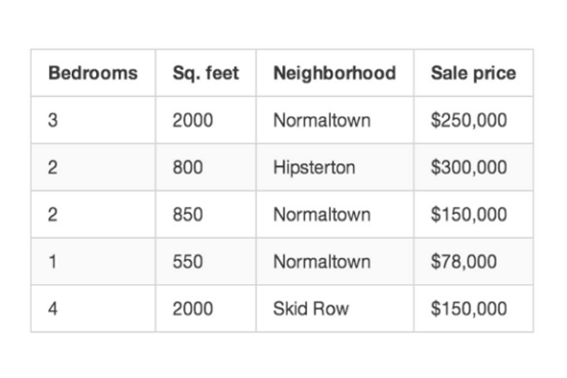Click the 550 square feet cell
The image size is (567, 378).
point(206,262)
